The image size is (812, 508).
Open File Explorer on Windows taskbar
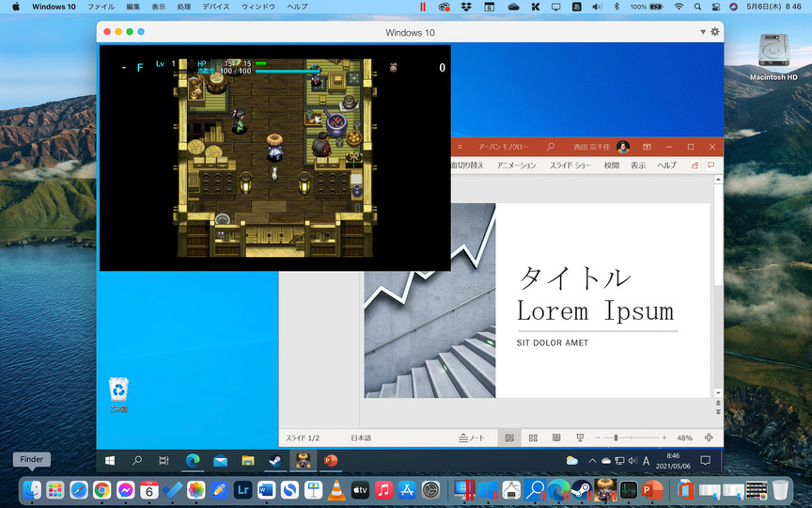[248, 460]
